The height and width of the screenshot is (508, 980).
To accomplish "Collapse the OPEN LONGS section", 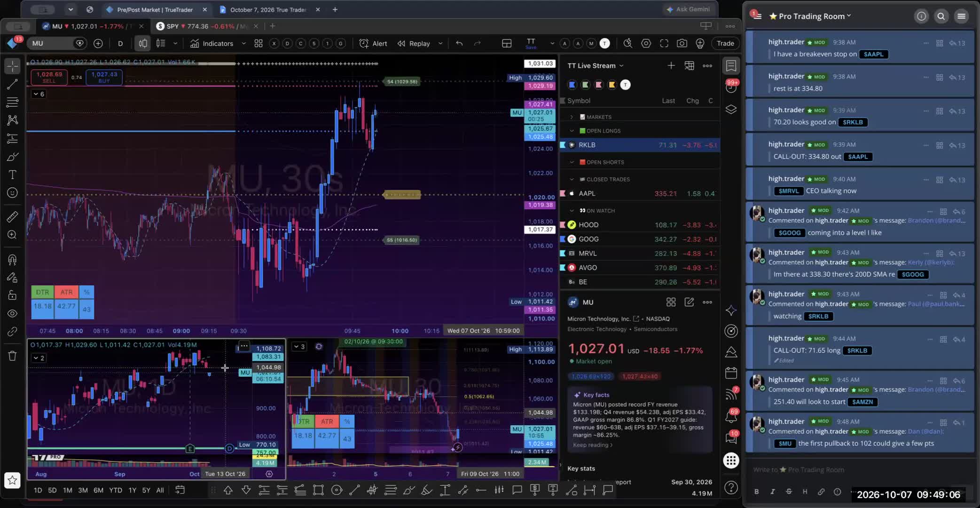I will [x=572, y=131].
